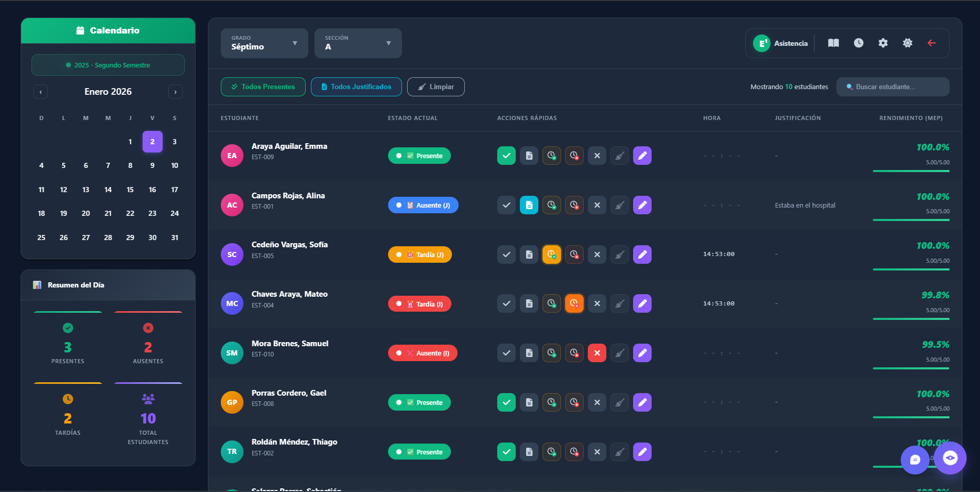Open the history clock icon in the header
This screenshot has height=492, width=980.
click(858, 43)
